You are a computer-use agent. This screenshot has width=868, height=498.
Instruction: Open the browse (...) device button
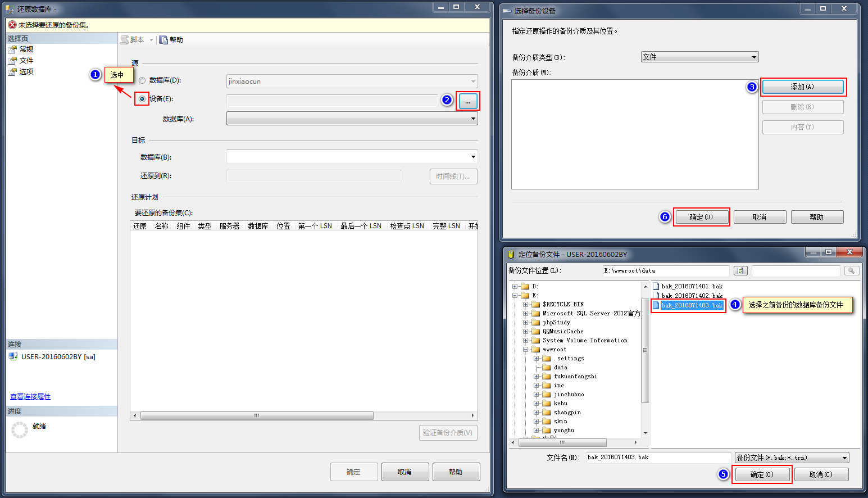click(x=468, y=101)
